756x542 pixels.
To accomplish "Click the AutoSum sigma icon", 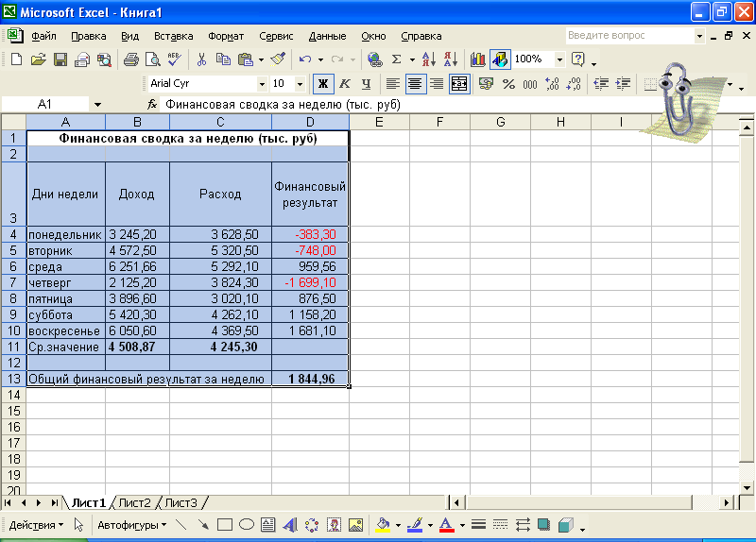I will (396, 59).
